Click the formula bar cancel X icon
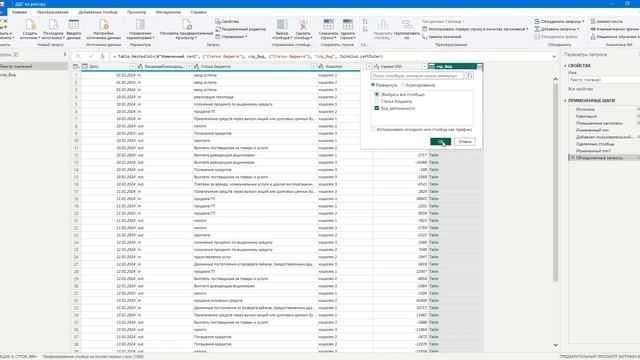This screenshot has width=640, height=360. 78,56
